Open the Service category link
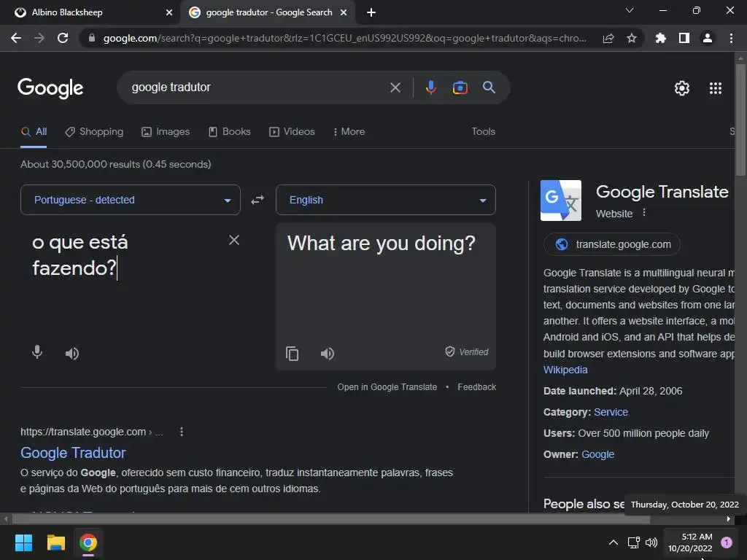The height and width of the screenshot is (560, 747). [x=611, y=413]
